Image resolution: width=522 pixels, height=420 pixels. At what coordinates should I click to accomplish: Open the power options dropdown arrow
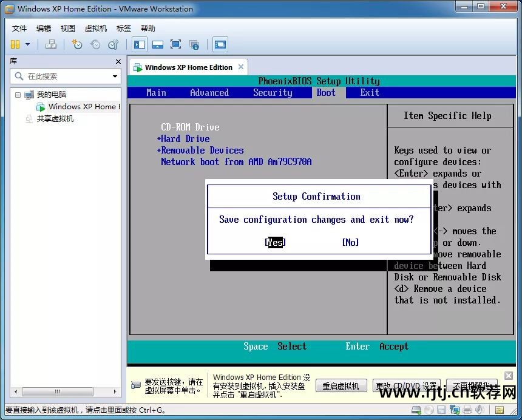pyautogui.click(x=28, y=44)
